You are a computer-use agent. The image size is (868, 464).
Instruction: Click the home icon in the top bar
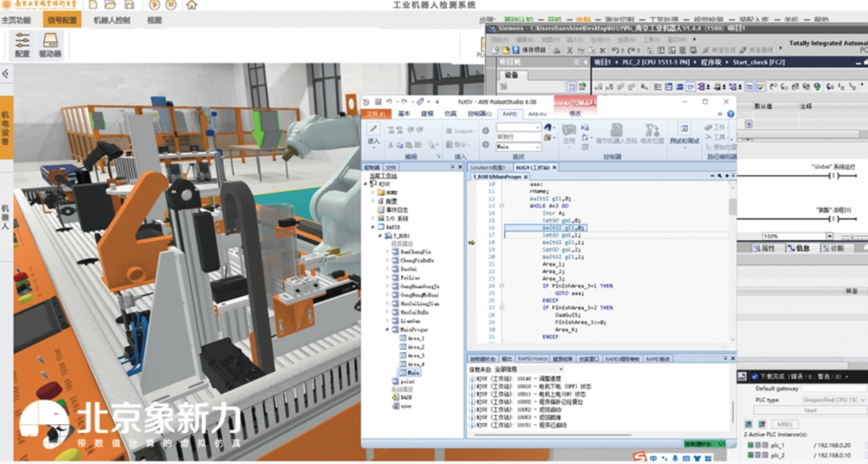coord(192,5)
